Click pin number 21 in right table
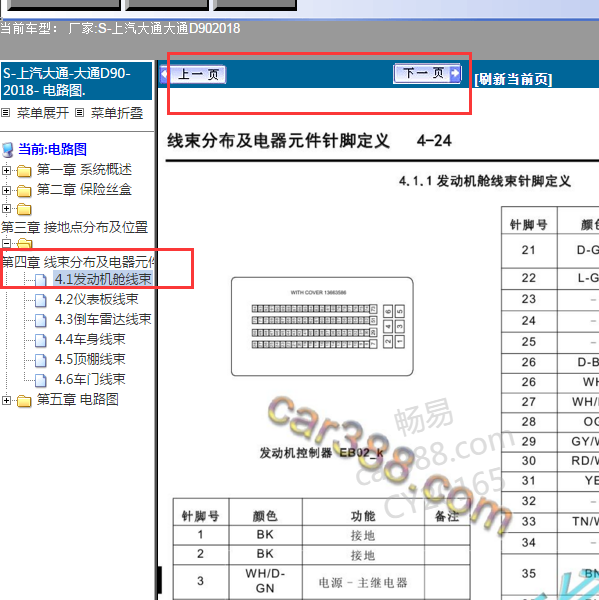The image size is (599, 600). 529,250
